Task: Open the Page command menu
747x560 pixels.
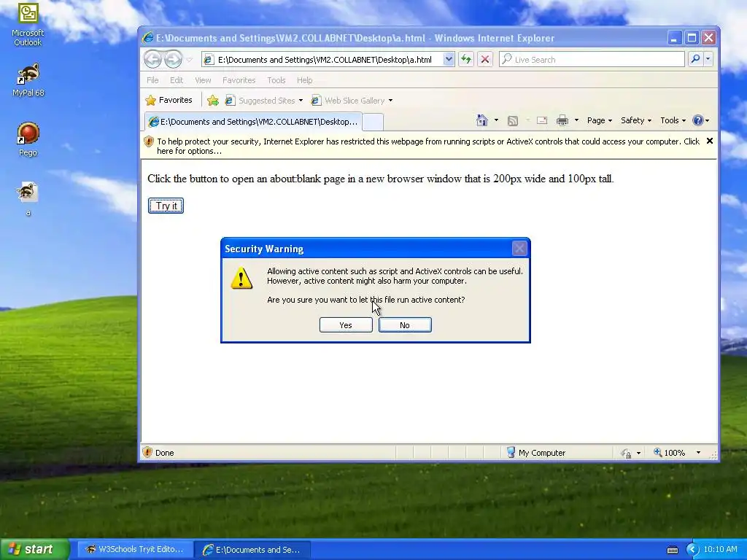Action: point(600,120)
